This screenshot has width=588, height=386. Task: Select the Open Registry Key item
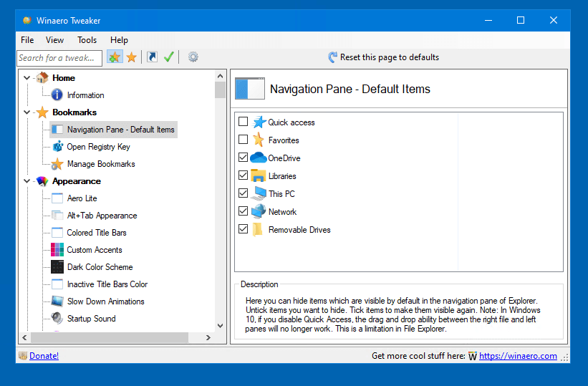(x=99, y=147)
